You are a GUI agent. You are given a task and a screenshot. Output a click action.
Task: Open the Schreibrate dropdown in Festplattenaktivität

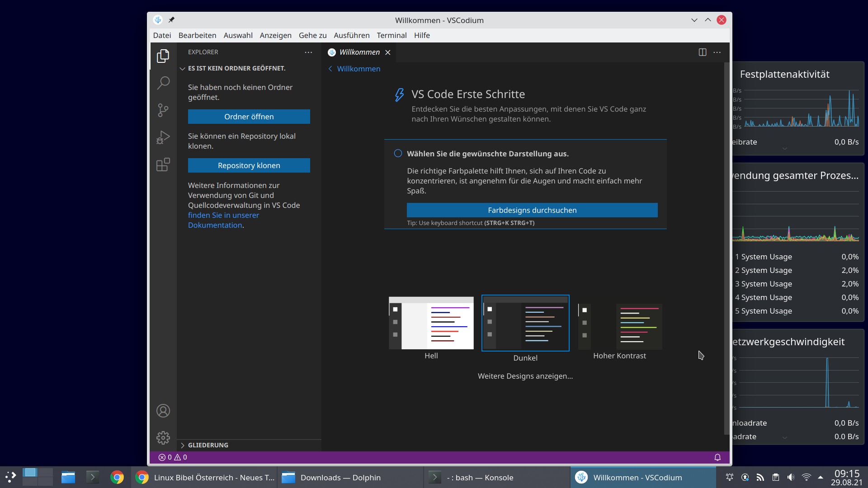coord(785,148)
